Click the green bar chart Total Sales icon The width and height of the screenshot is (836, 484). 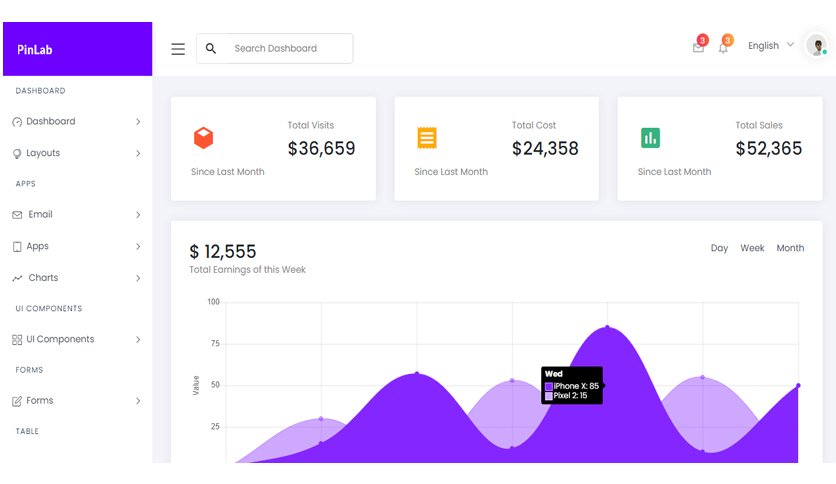pyautogui.click(x=650, y=138)
